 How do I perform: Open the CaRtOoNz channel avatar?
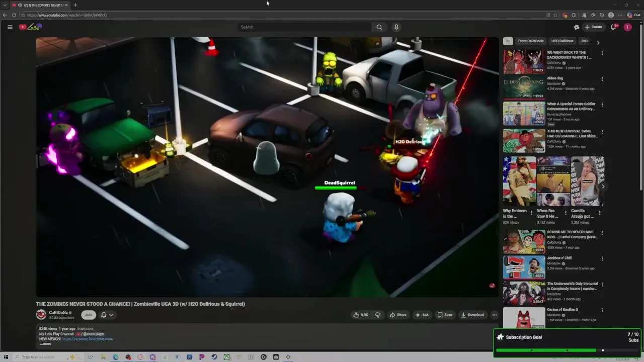(41, 315)
